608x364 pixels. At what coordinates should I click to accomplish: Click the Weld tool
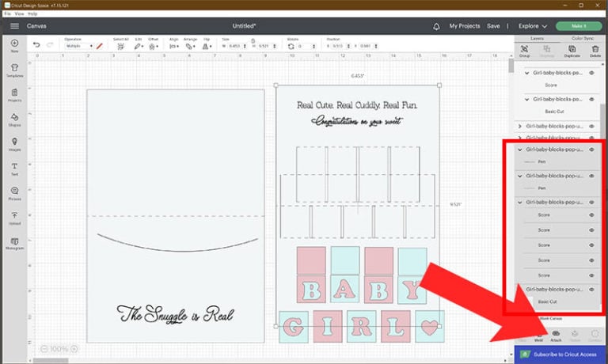coord(538,336)
